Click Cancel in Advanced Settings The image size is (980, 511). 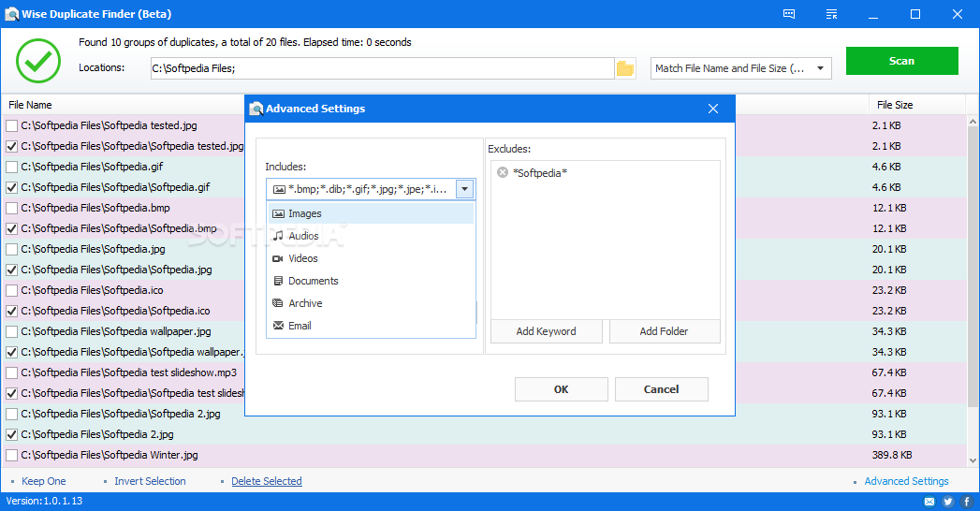661,389
